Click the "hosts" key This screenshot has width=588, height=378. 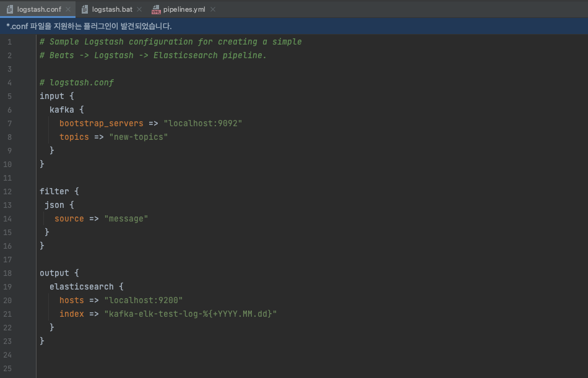coord(72,301)
